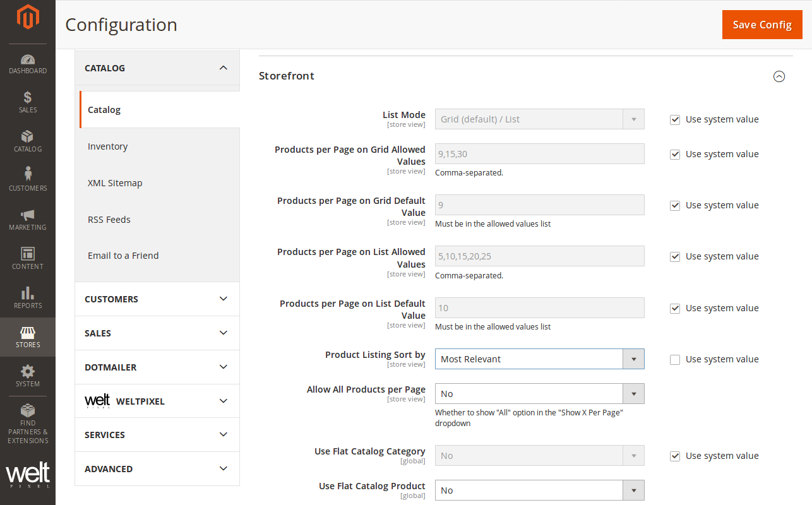Open the Product Listing Sort by dropdown
This screenshot has height=505, width=812.
coord(539,359)
